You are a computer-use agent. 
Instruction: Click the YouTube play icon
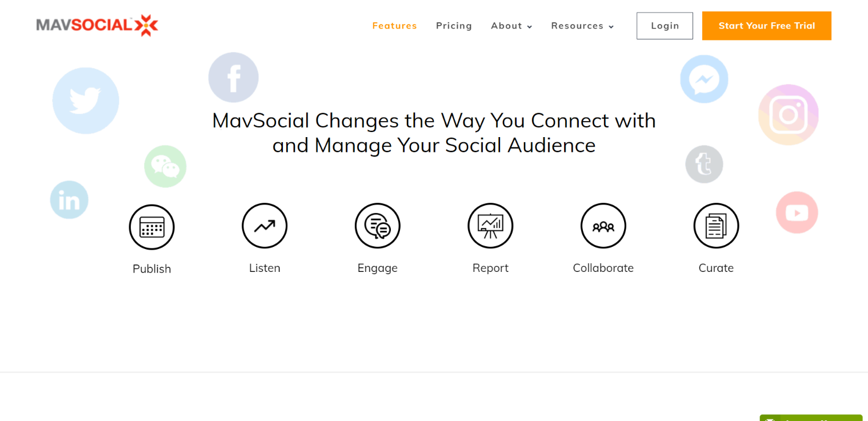click(797, 212)
